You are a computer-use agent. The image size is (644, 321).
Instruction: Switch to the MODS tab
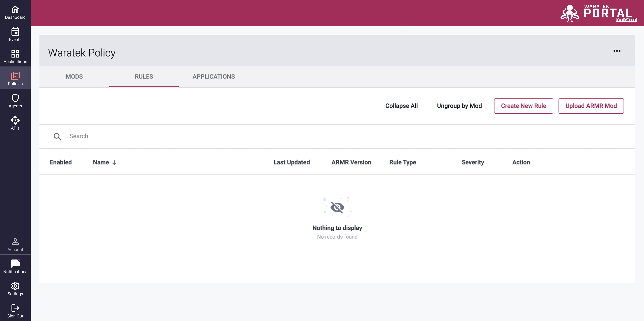74,77
